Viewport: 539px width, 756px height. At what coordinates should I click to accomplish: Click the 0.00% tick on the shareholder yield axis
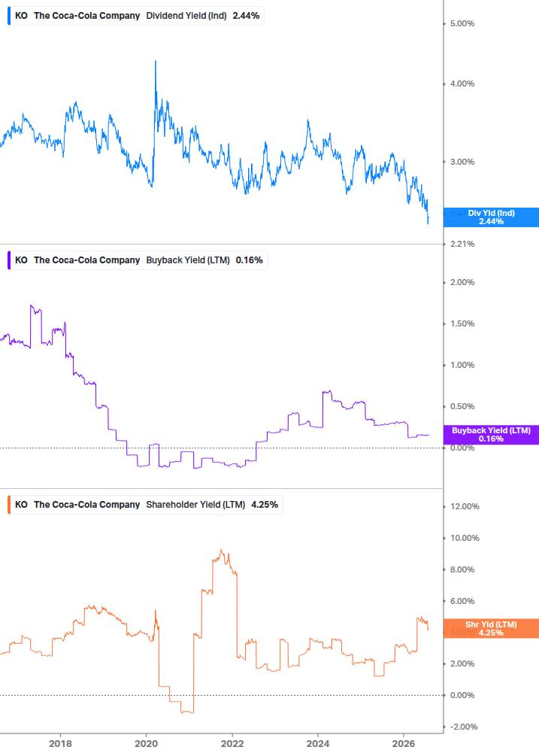coord(462,695)
